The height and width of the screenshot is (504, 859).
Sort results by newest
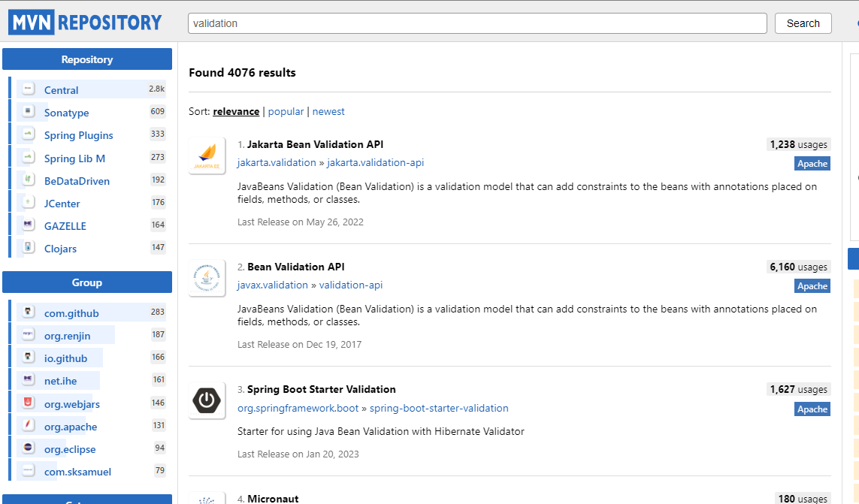(x=328, y=111)
